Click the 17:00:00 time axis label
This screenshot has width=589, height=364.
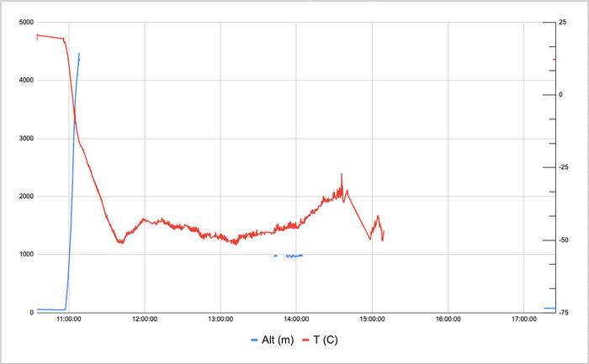524,319
